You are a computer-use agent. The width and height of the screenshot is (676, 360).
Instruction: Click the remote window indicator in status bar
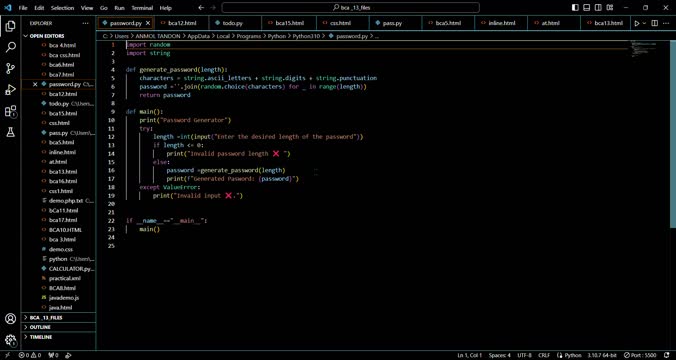[7, 356]
